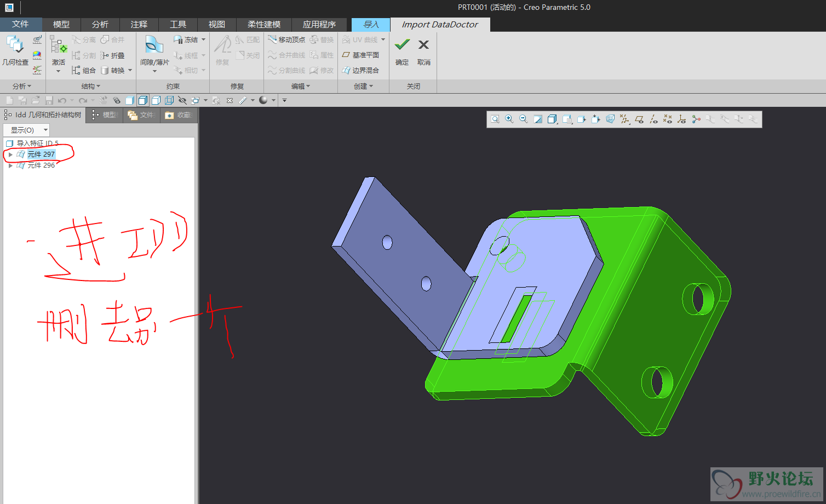Open the datum display filters icon

(x=624, y=119)
